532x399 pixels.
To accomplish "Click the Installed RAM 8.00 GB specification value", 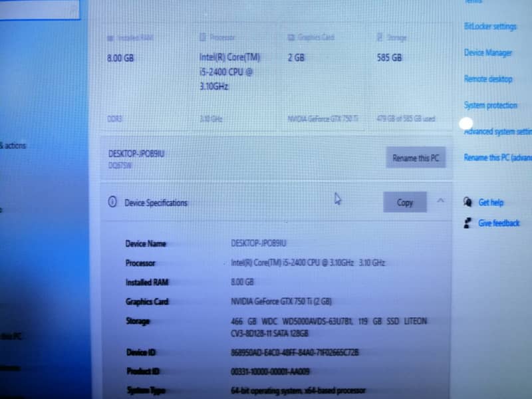I will [x=242, y=282].
